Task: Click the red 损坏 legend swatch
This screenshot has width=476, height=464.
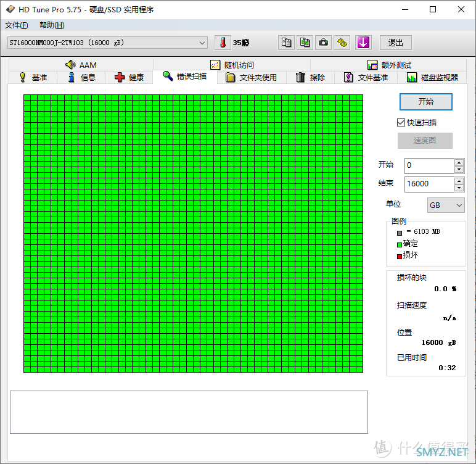Action: point(400,257)
